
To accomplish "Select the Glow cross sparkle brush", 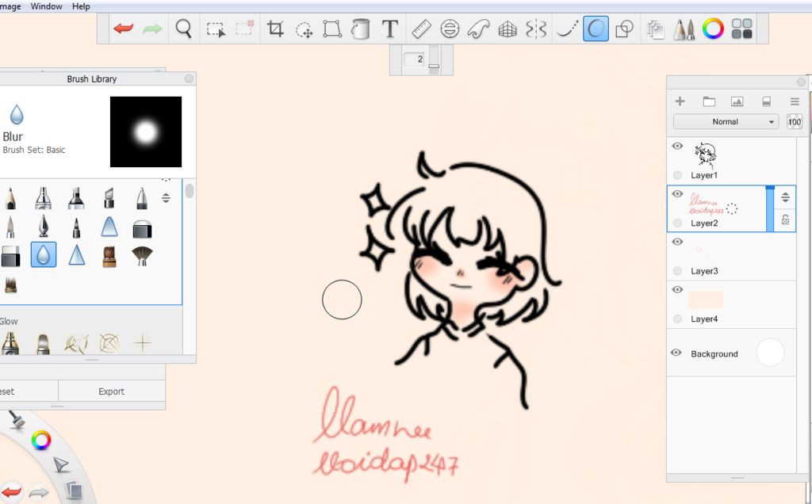I will 143,342.
